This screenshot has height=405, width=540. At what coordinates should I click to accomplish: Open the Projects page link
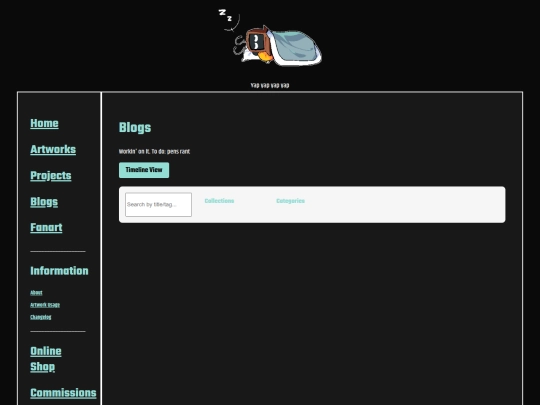coord(51,176)
